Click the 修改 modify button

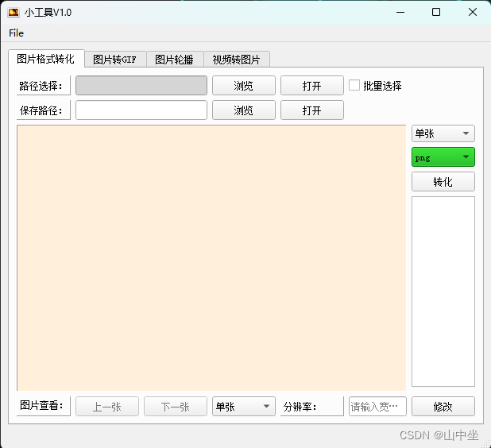coord(443,407)
